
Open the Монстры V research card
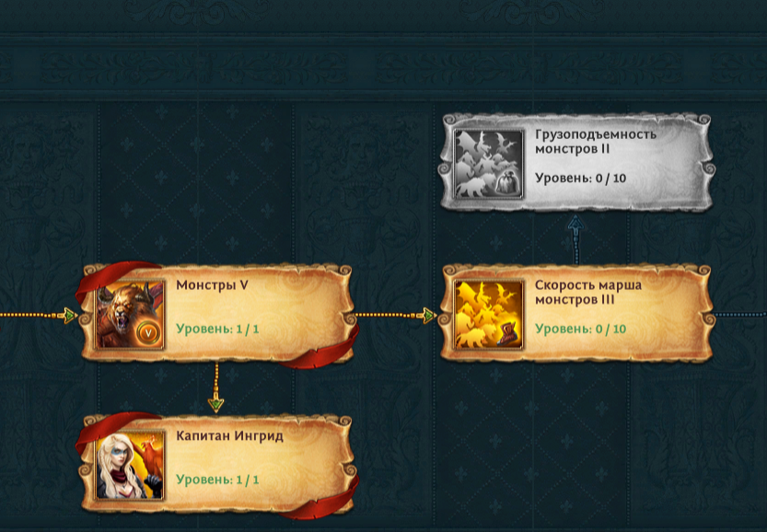[217, 314]
